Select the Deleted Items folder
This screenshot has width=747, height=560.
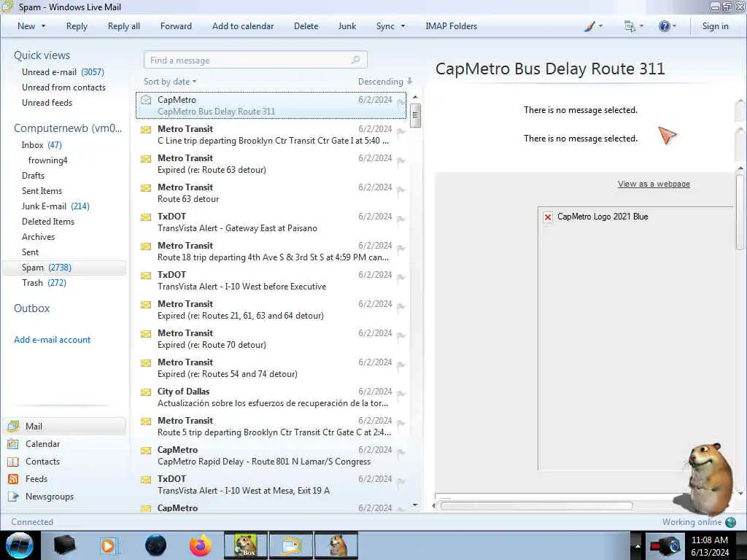(x=48, y=222)
